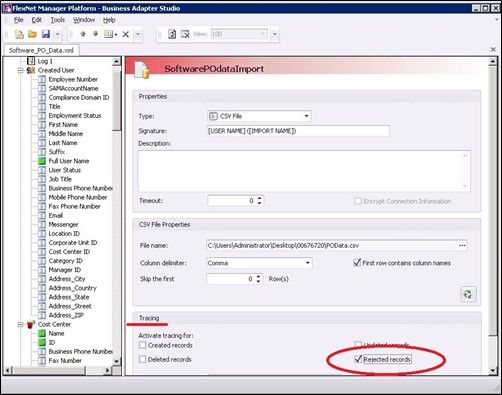Select Corporate Unit ID in the tree
The height and width of the screenshot is (395, 502).
click(73, 243)
